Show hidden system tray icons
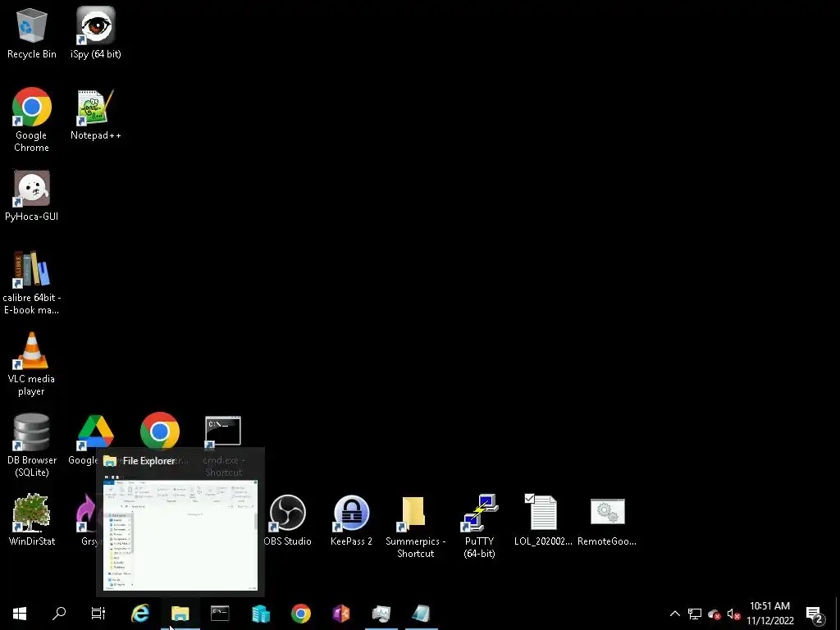Viewport: 840px width, 630px height. pos(675,614)
